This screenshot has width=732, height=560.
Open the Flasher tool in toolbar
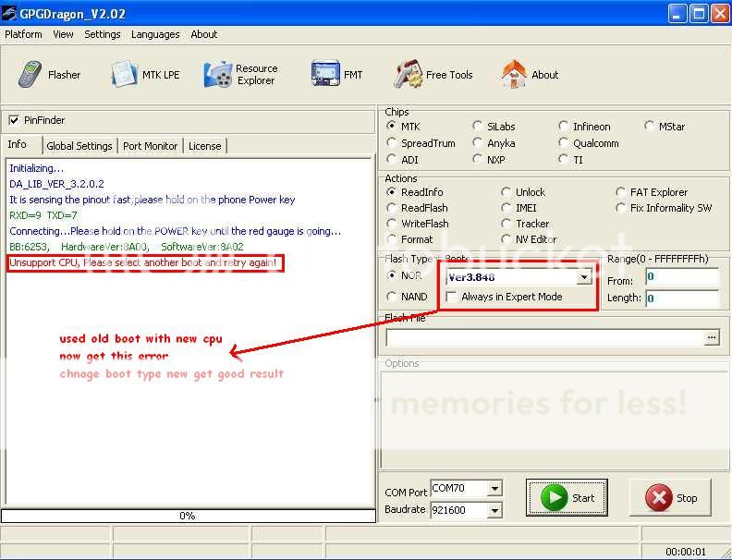click(50, 75)
